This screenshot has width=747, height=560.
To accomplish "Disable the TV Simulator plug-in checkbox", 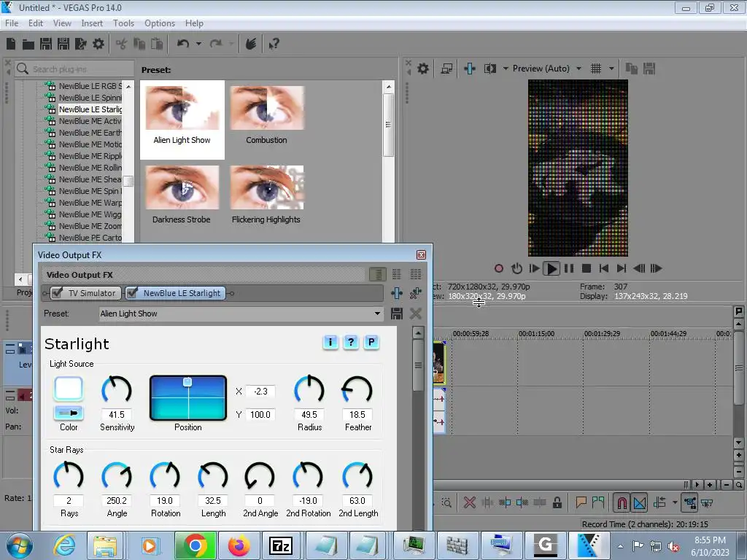I will click(x=57, y=293).
